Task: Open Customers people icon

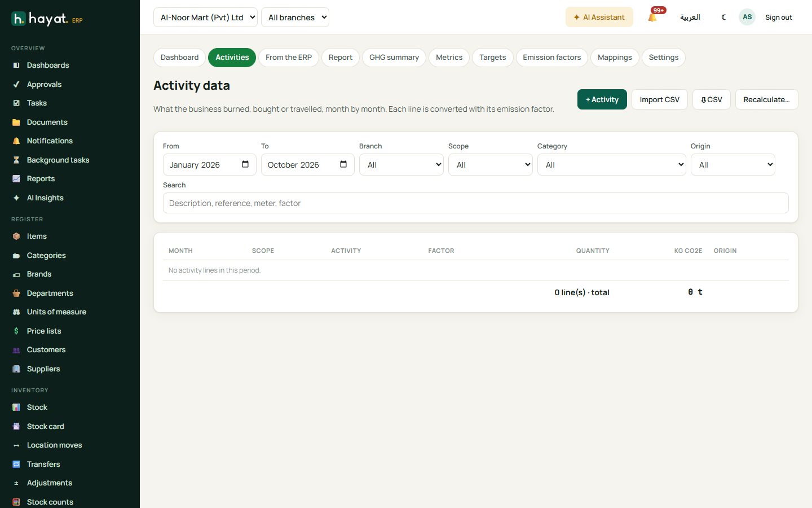Action: (x=16, y=350)
